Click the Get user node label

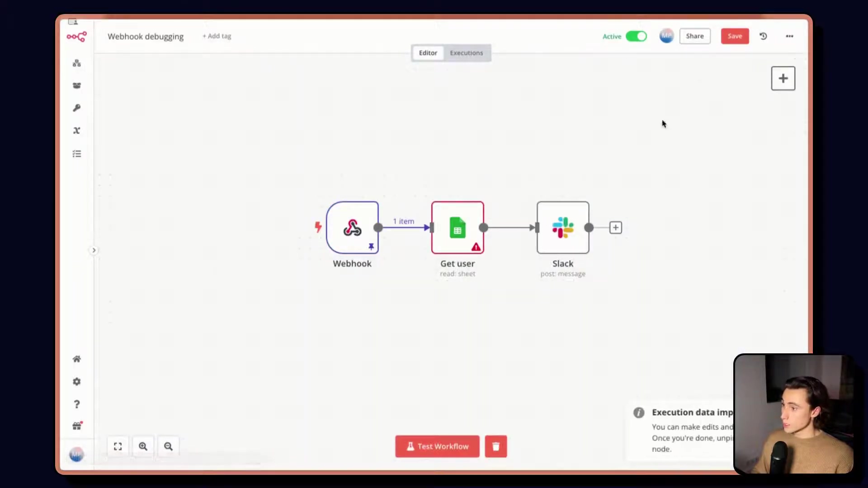[x=458, y=264]
